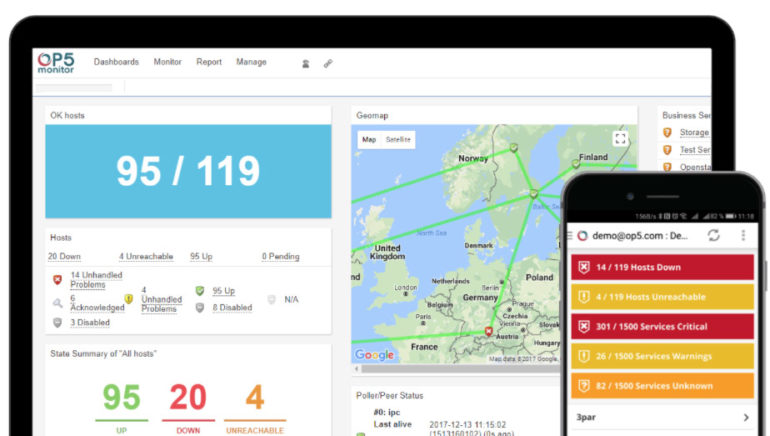Click the left scroll arrow below geomap
Screen dimensions: 770x436
357,369
